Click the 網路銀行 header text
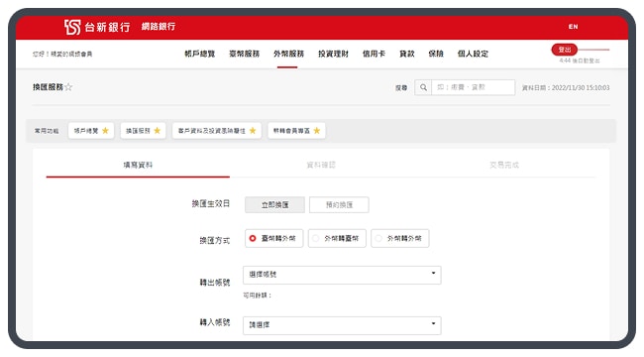Image resolution: width=644 pixels, height=357 pixels. point(159,27)
